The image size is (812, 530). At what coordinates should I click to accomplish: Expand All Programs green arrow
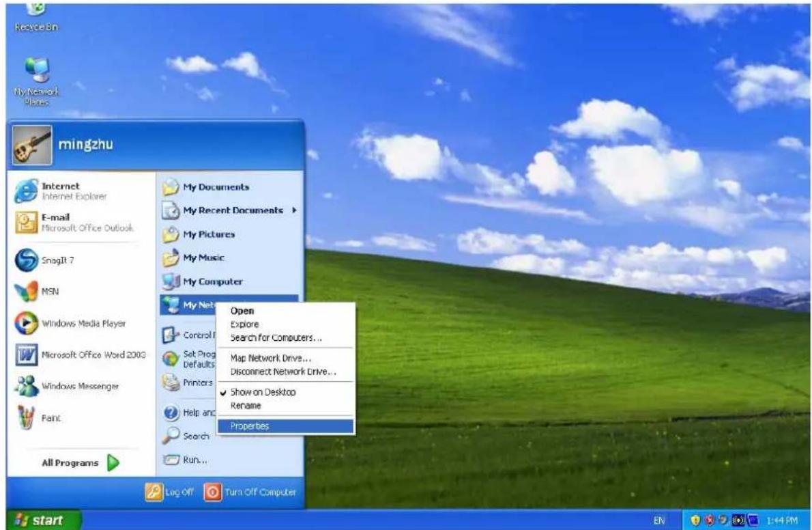point(113,462)
